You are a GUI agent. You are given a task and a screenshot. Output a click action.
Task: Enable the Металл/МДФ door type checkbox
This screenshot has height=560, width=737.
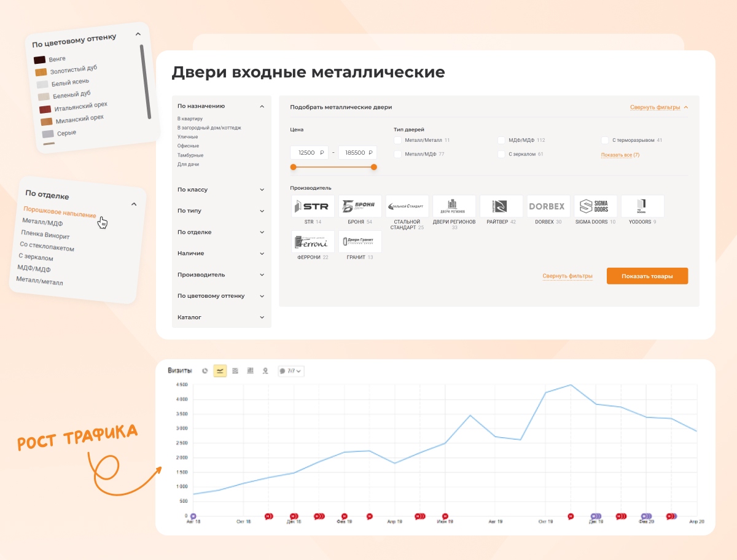(397, 154)
